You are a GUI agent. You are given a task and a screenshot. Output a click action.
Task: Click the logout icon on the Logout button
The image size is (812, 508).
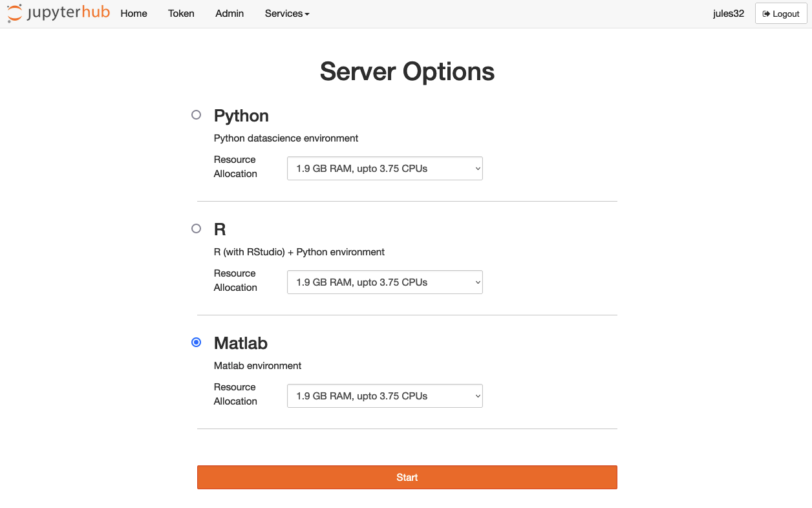tap(766, 13)
